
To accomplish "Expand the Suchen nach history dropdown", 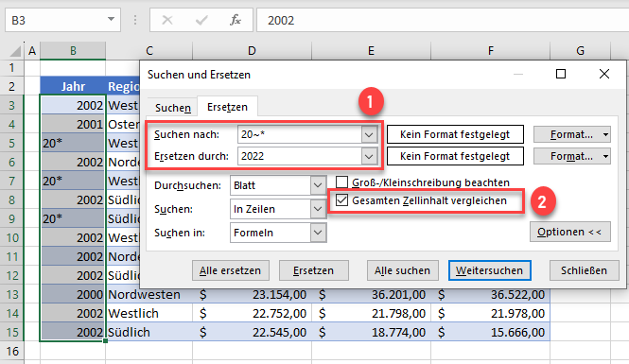I will click(x=369, y=134).
